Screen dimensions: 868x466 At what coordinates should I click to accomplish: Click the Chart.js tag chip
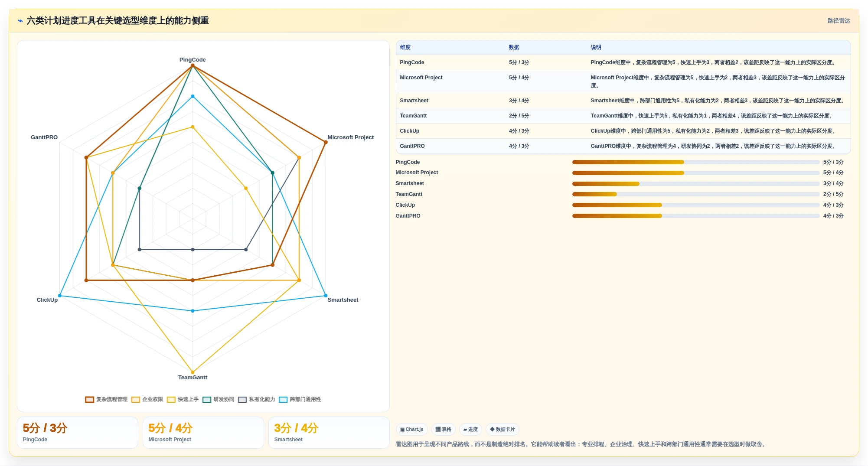pos(412,430)
